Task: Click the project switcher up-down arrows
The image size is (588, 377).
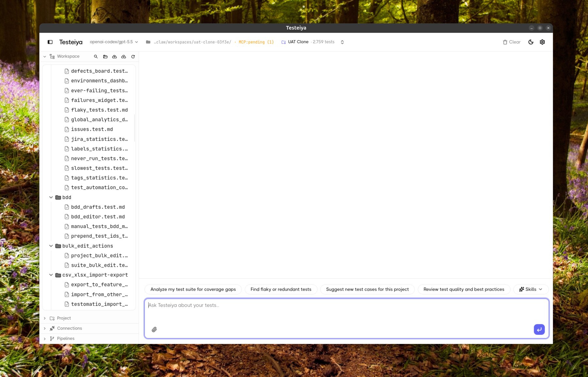Action: click(342, 42)
